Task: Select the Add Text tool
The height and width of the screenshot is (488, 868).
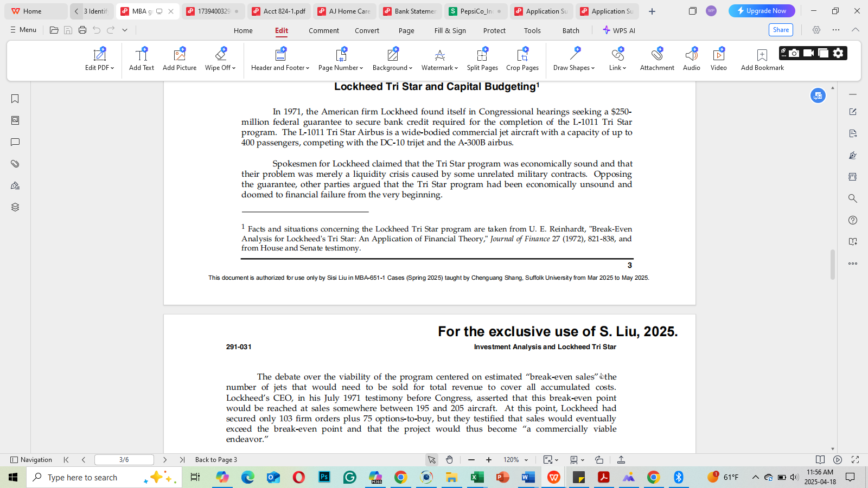Action: [x=141, y=59]
